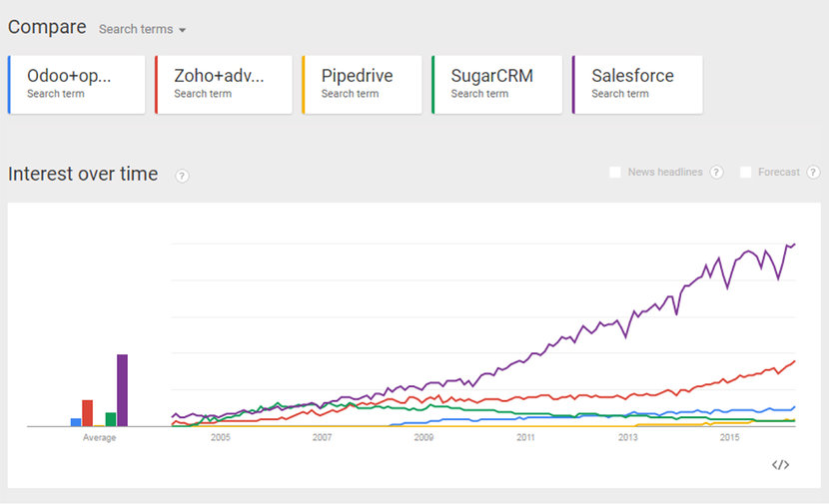
Task: Click the Compare heading
Action: [47, 27]
